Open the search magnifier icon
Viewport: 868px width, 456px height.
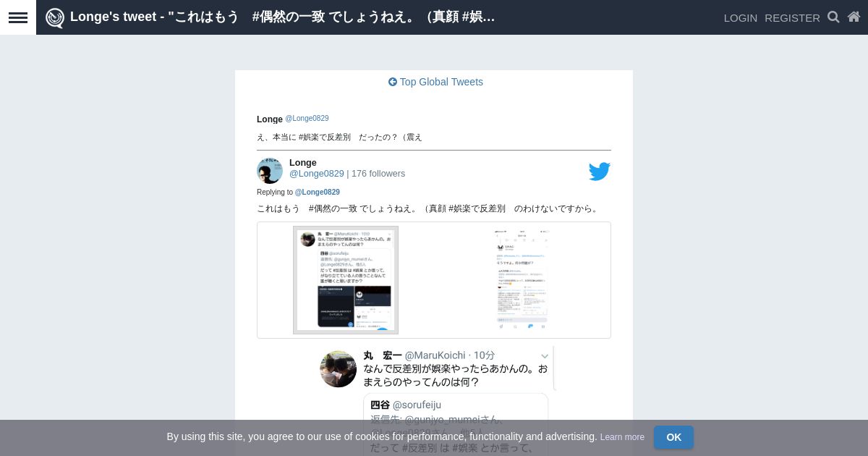click(x=833, y=17)
